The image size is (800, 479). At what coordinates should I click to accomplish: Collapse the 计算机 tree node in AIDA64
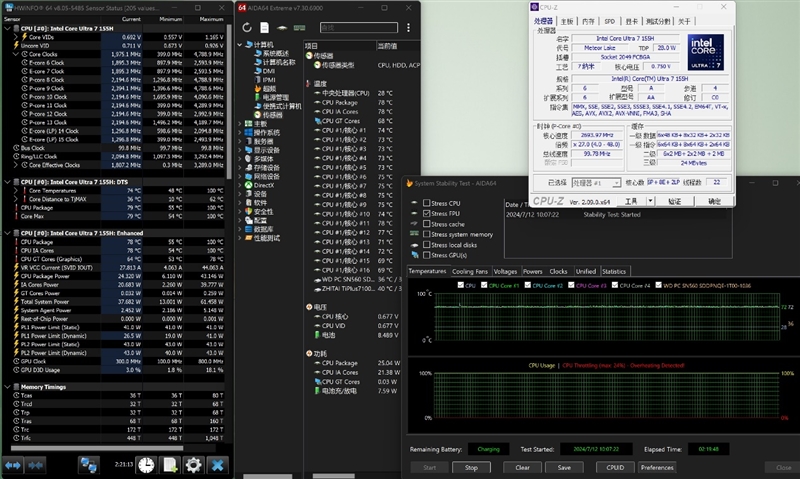[240, 45]
